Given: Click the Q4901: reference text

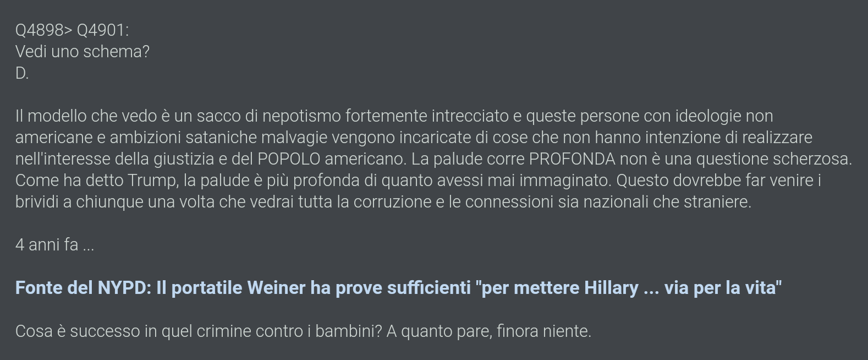Looking at the screenshot, I should coord(103,30).
